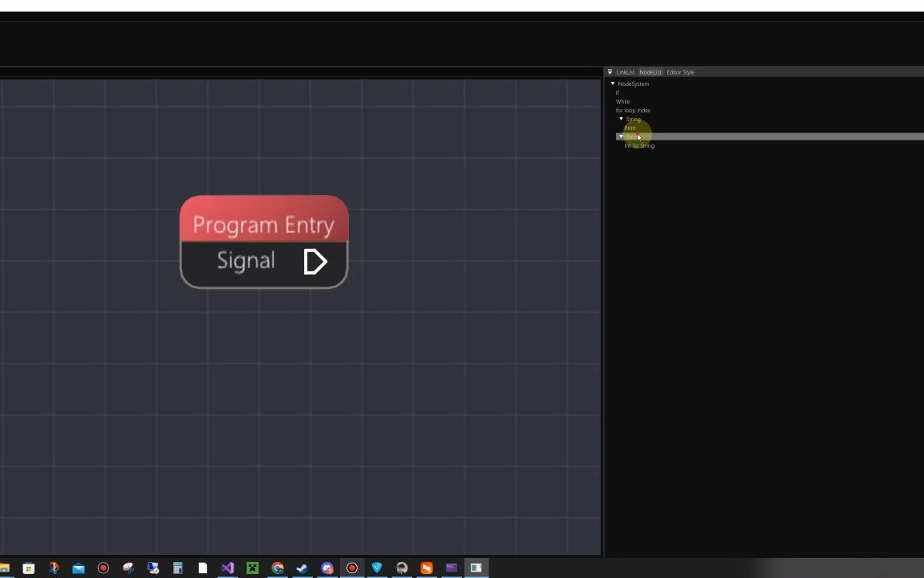Open File Explorer from the taskbar

(5, 568)
